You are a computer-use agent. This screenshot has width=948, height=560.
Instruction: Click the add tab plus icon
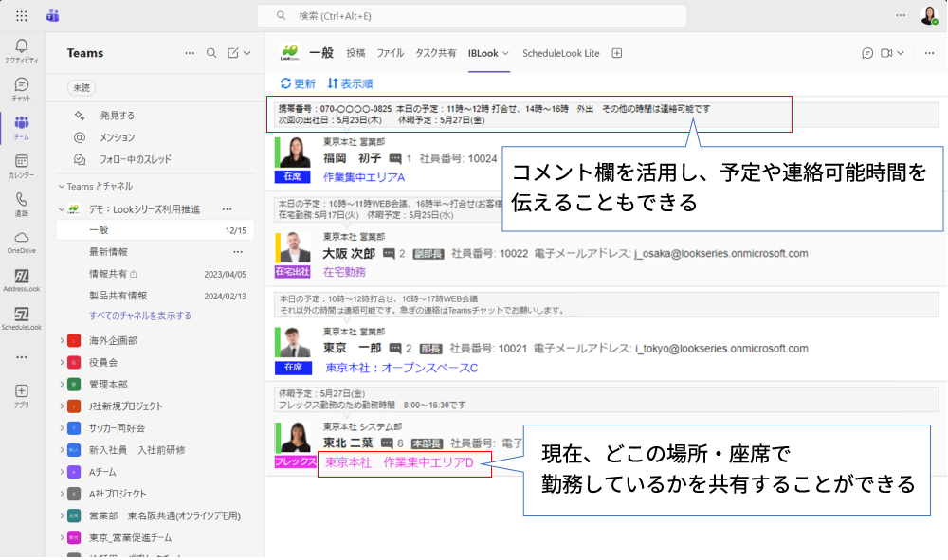pyautogui.click(x=617, y=53)
